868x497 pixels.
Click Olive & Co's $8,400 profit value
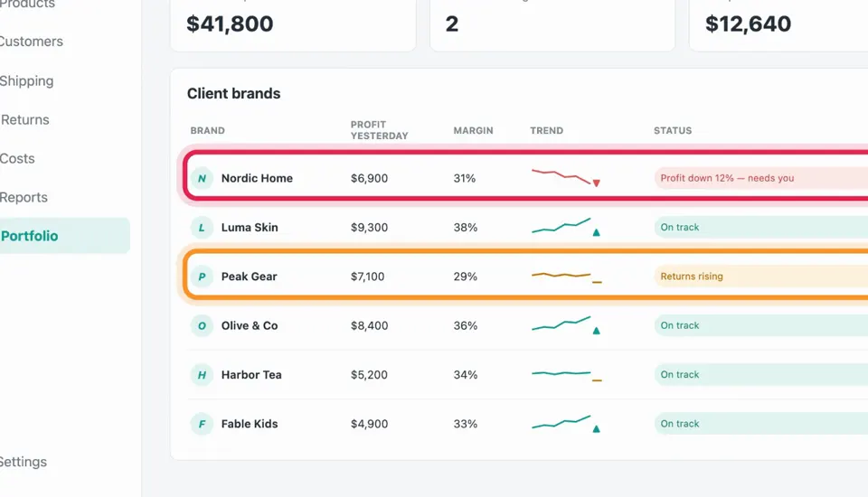(x=369, y=325)
